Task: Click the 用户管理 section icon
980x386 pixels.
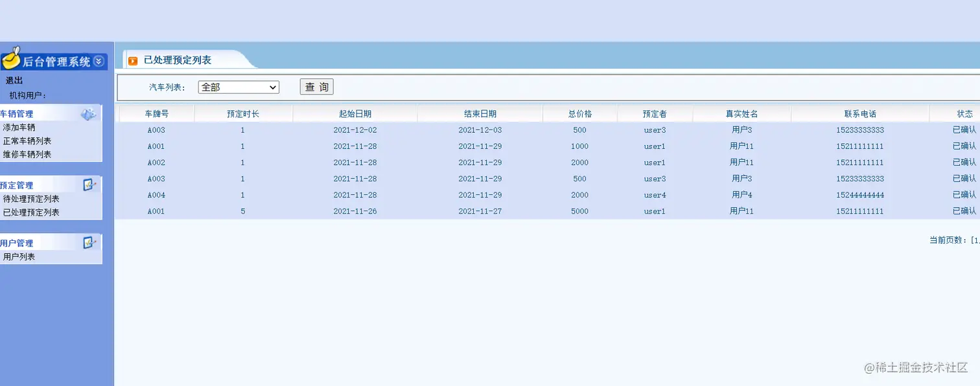Action: coord(89,243)
